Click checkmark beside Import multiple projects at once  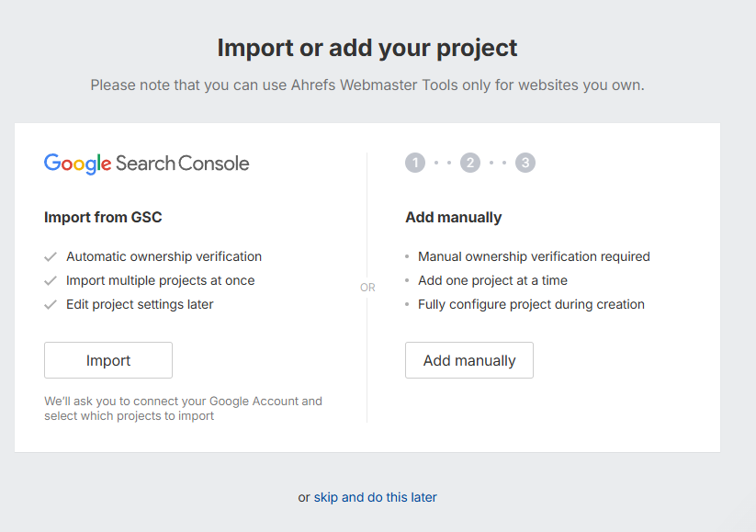click(x=51, y=281)
